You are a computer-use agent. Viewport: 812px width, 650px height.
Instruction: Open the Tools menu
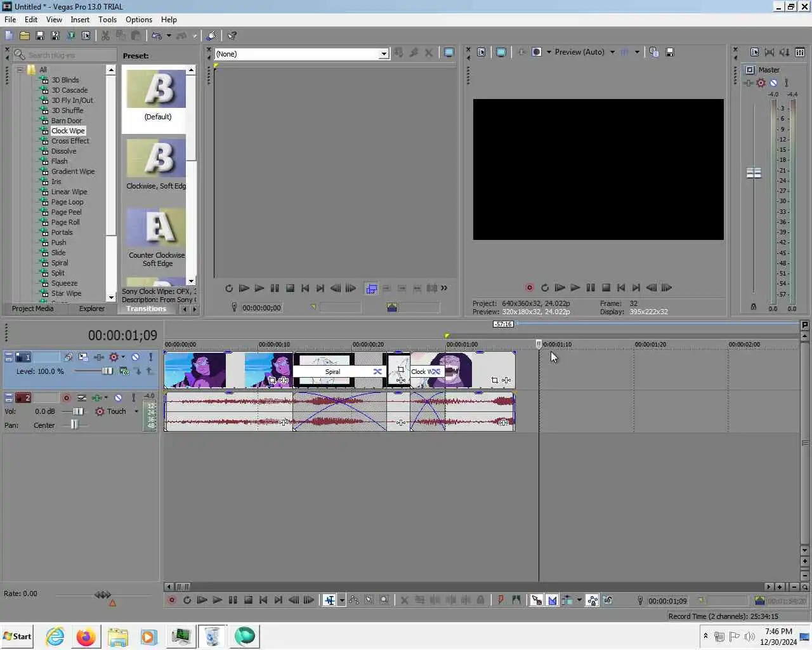(x=107, y=20)
